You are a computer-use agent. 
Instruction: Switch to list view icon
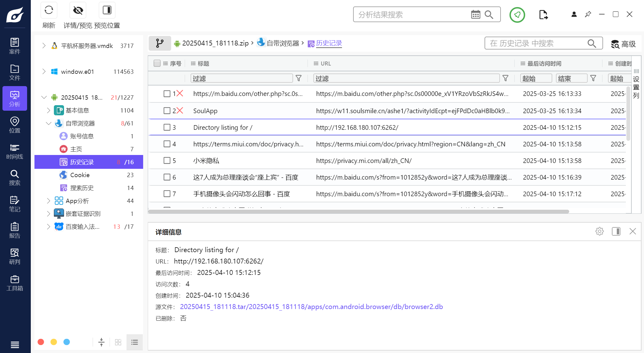pyautogui.click(x=135, y=342)
